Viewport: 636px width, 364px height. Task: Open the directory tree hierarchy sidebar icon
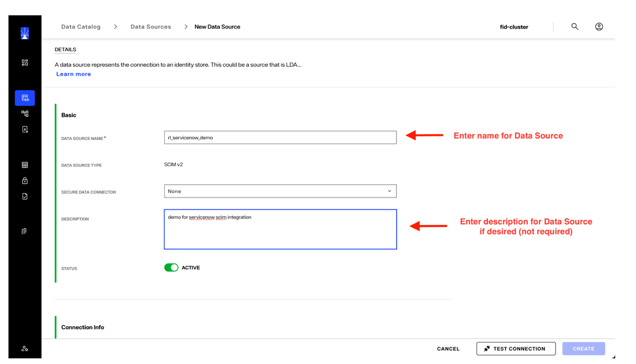pos(25,113)
